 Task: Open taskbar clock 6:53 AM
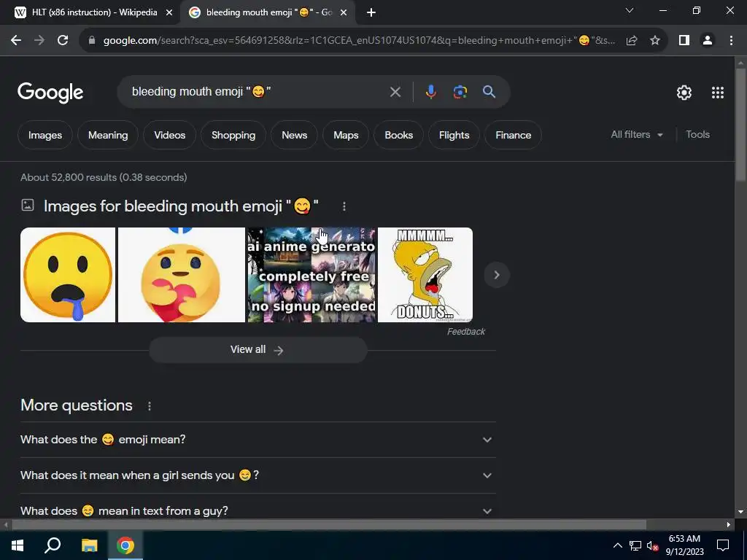pyautogui.click(x=684, y=545)
